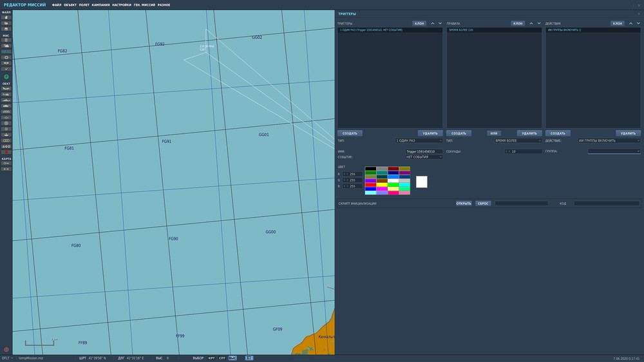This screenshot has width=644, height=362.
Task: Click the save mission disk icon
Action: [6, 29]
